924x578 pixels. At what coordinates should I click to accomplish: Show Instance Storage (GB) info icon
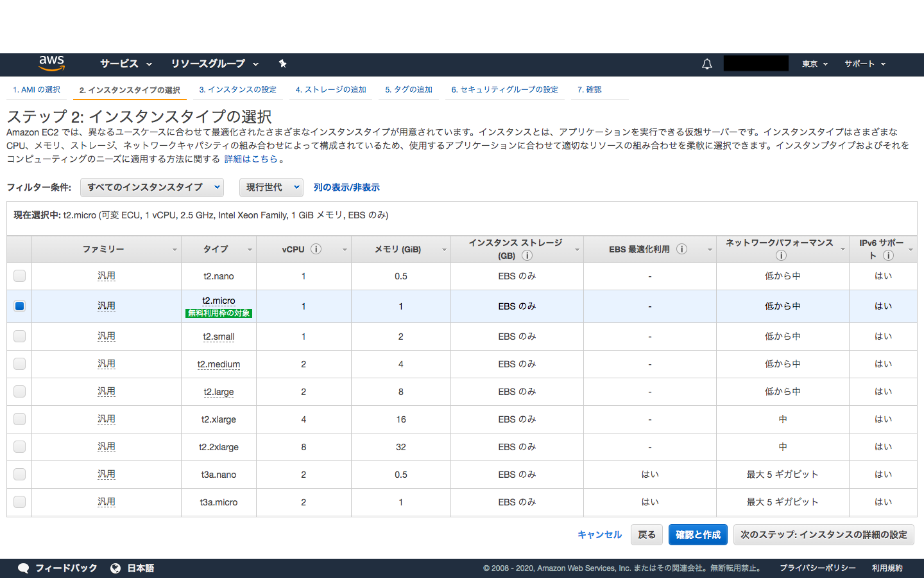tap(527, 256)
